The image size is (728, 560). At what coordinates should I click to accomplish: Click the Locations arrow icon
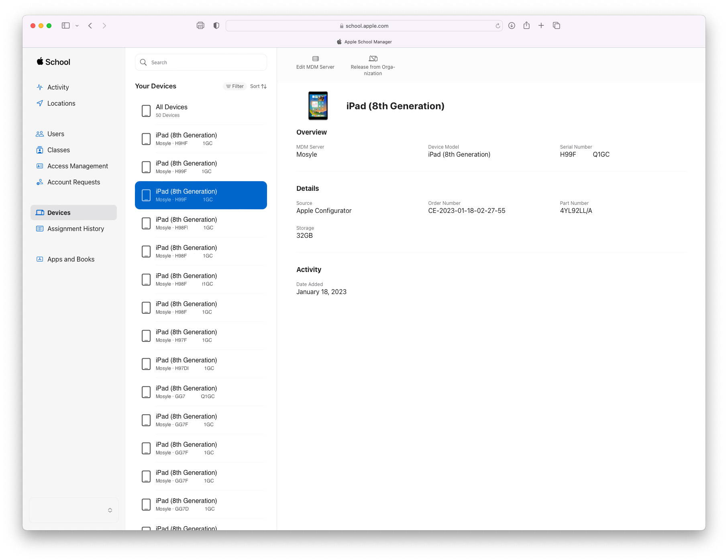(40, 103)
